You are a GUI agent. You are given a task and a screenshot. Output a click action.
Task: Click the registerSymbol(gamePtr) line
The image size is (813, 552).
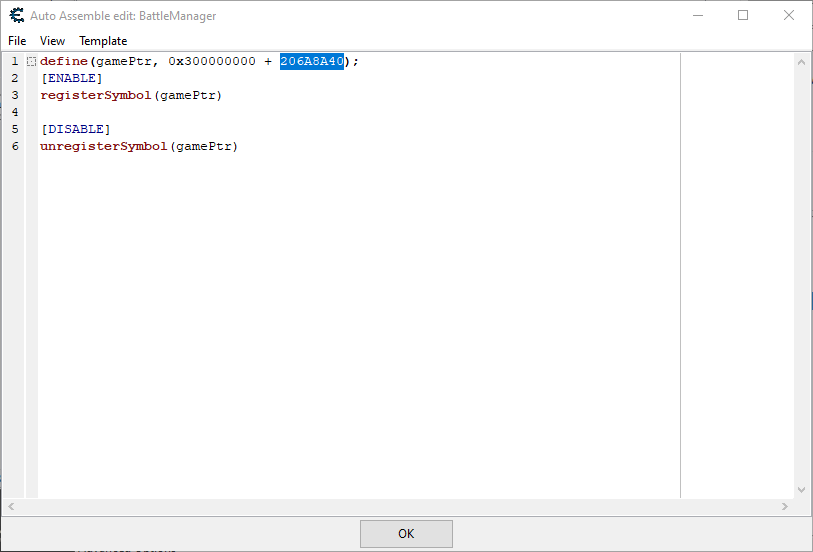[131, 95]
